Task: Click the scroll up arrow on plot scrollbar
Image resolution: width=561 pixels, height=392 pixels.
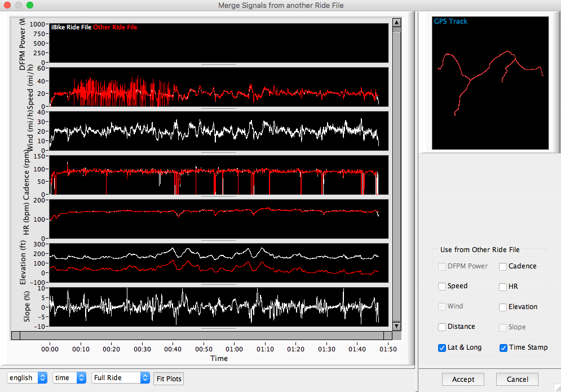Action: point(396,23)
